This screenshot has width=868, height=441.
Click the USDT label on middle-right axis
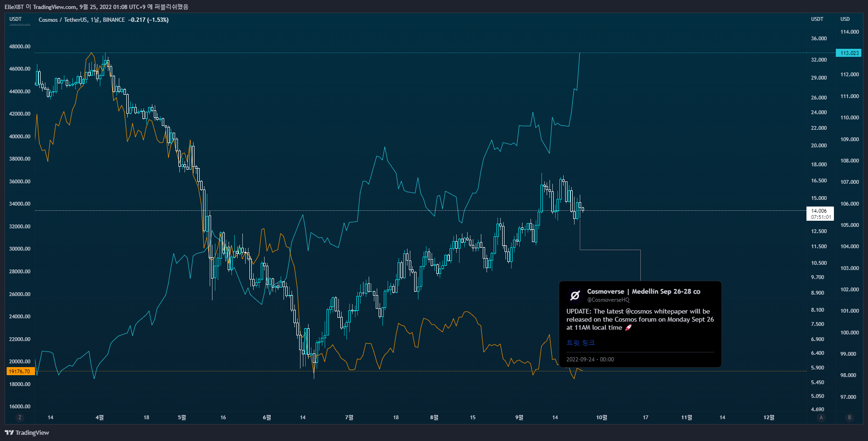817,19
